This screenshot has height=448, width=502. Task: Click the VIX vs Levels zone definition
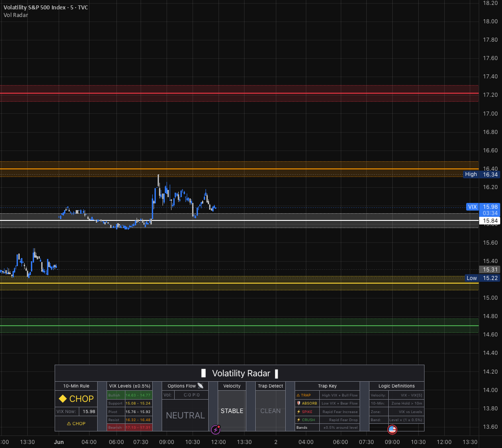[407, 412]
